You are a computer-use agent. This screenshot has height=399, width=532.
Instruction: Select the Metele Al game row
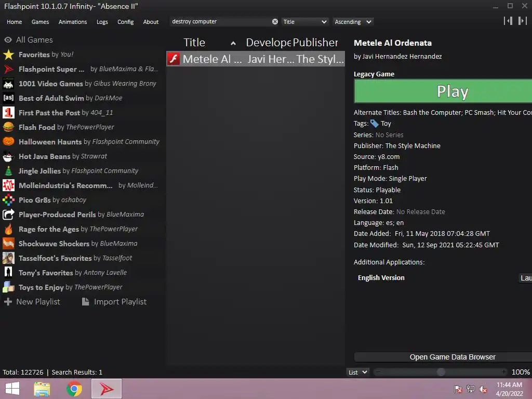click(x=256, y=59)
